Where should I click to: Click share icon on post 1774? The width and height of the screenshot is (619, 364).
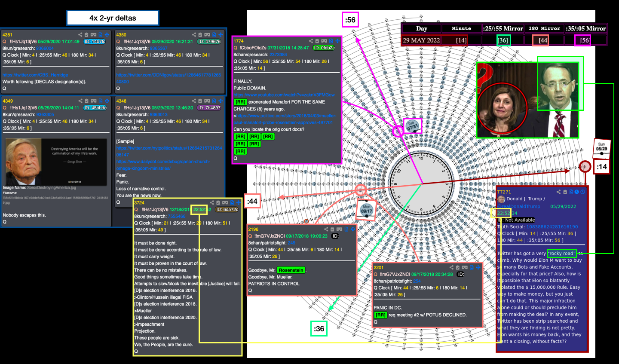(x=311, y=41)
